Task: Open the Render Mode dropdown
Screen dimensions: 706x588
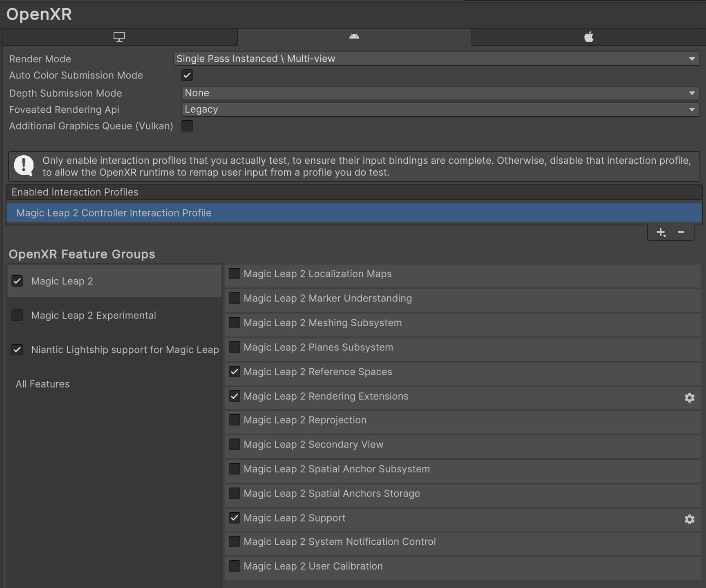Action: tap(436, 59)
